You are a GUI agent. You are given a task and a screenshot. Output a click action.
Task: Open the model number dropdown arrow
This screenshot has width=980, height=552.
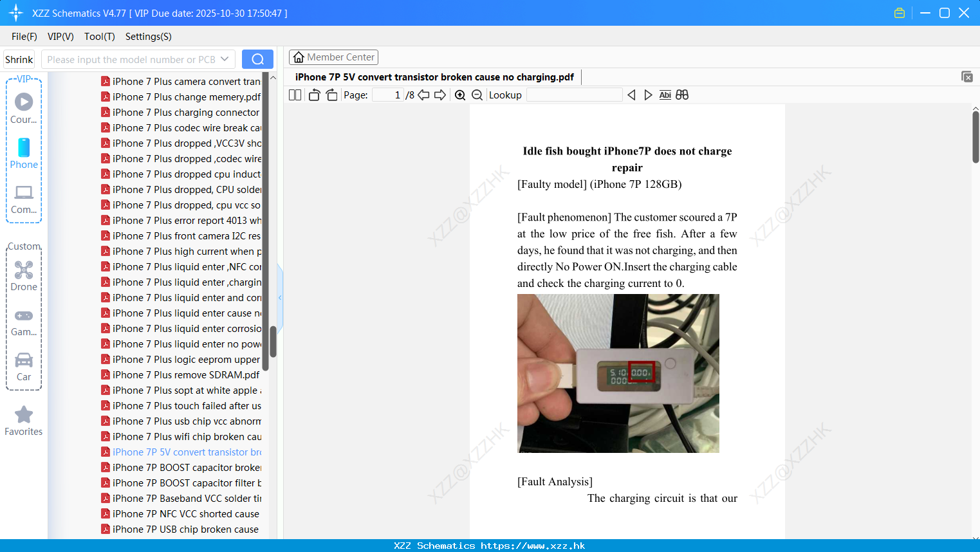(225, 59)
